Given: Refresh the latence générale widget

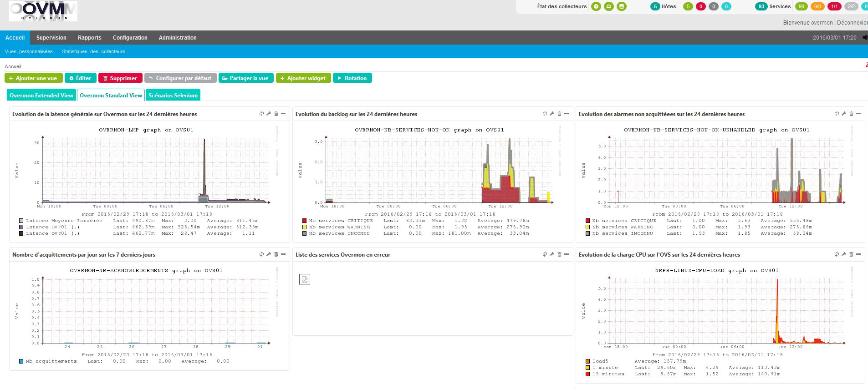Looking at the screenshot, I should 261,114.
